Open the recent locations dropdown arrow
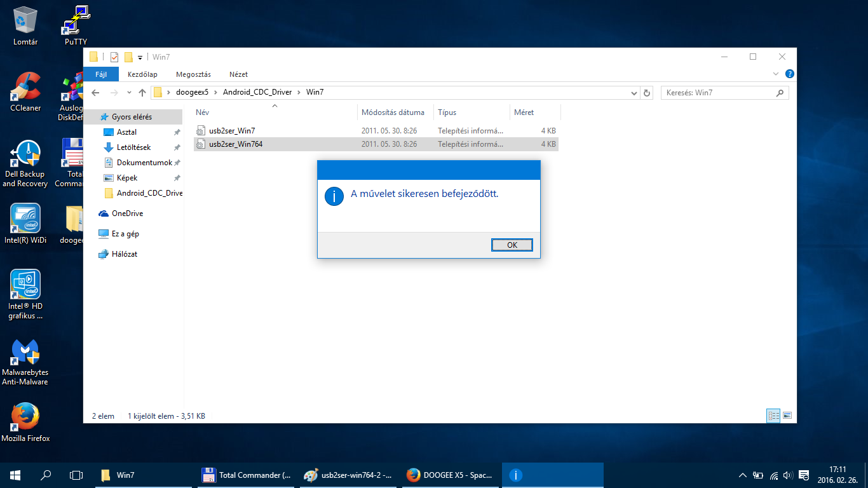The height and width of the screenshot is (488, 868). click(129, 93)
